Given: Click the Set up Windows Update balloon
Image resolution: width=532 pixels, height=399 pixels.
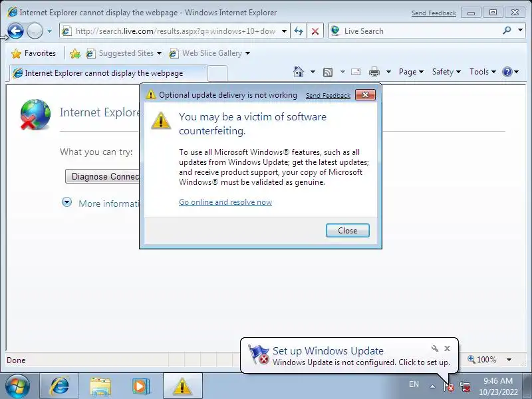Looking at the screenshot, I should (350, 356).
